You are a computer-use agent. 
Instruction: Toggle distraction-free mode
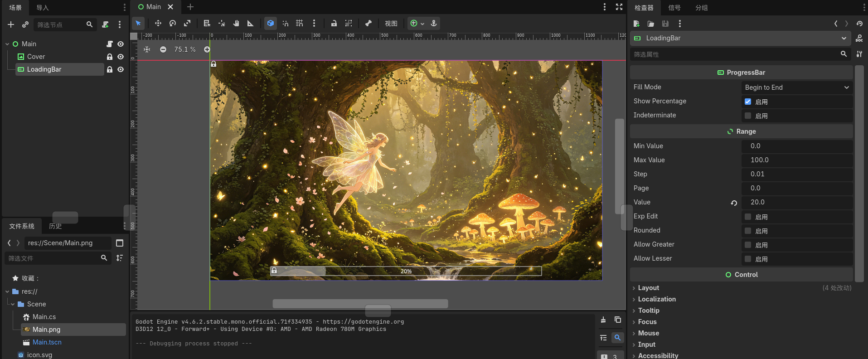(619, 7)
